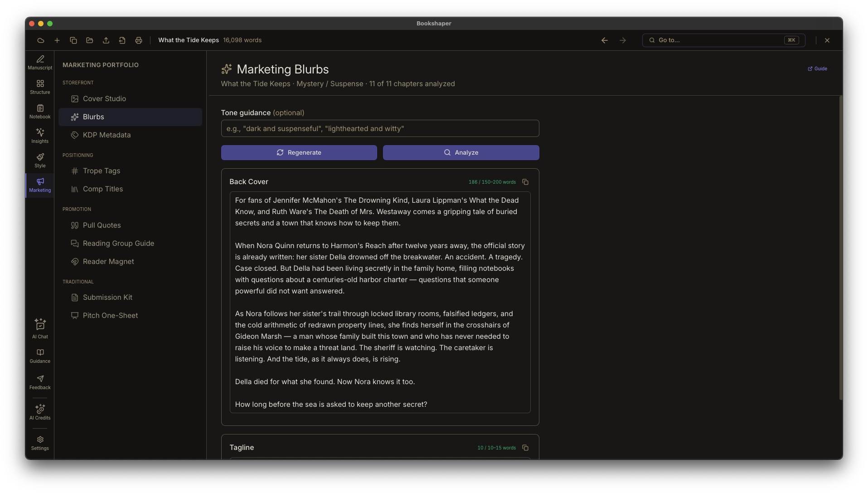The height and width of the screenshot is (493, 868).
Task: Select Blurbs in the portfolio list
Action: [130, 117]
